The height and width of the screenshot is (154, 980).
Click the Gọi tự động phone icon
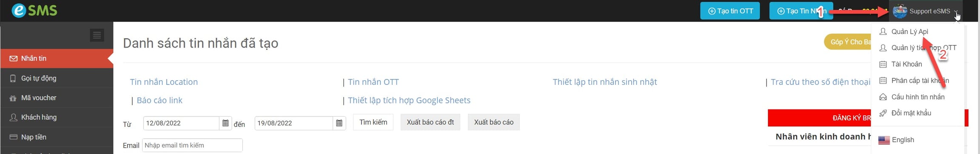pos(13,78)
